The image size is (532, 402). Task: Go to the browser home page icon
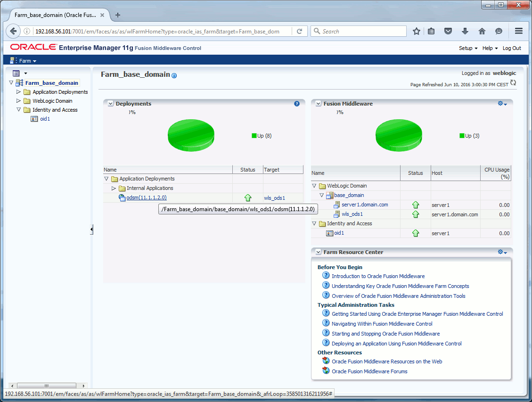pyautogui.click(x=482, y=31)
